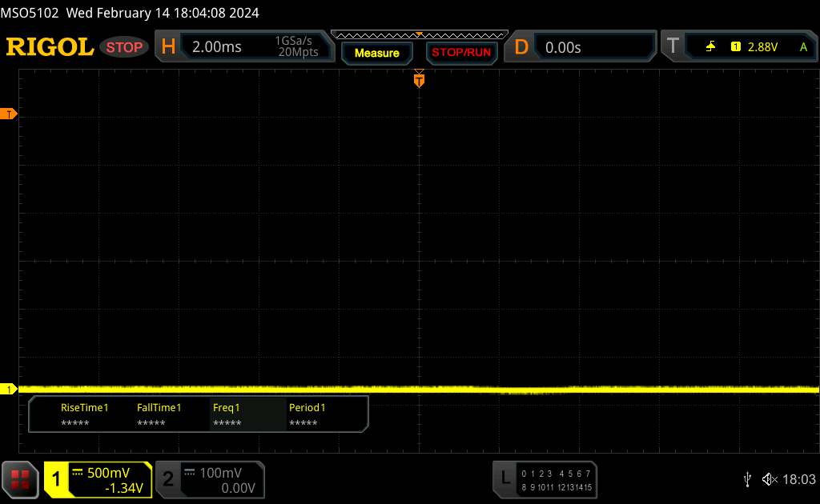
Task: Click the MSO5102 model title text
Action: (30, 13)
